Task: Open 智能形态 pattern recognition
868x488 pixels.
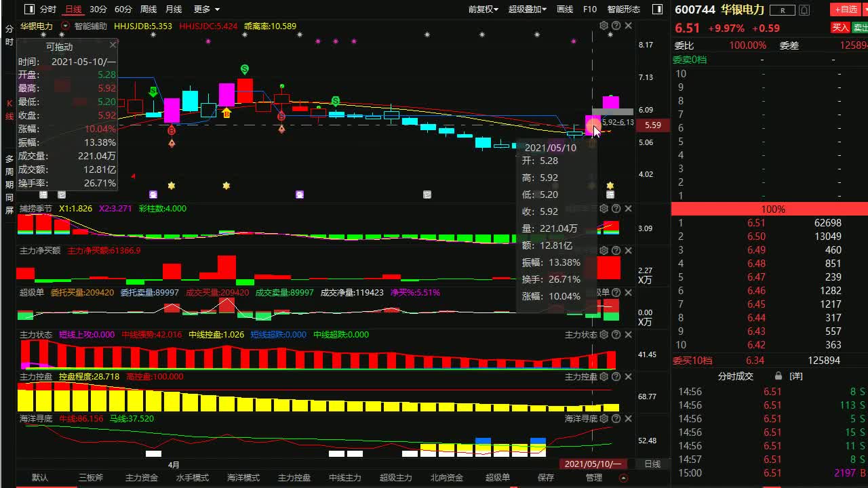Action: (623, 9)
